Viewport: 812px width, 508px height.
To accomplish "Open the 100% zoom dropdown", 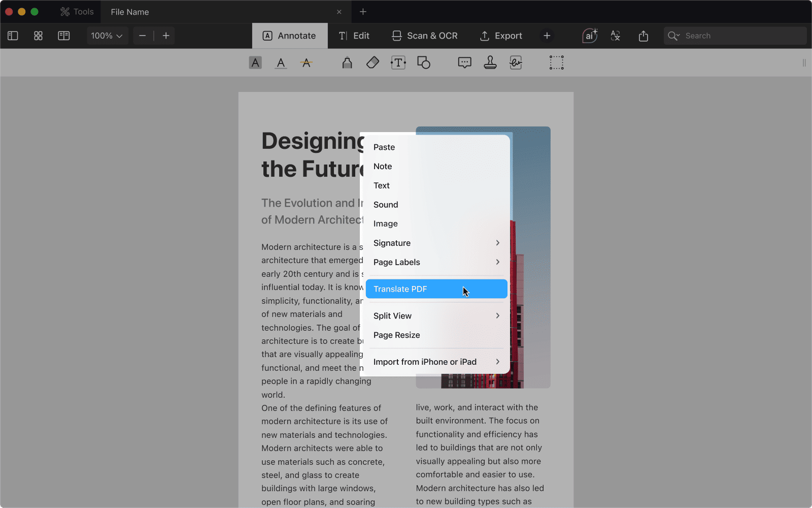I will (x=107, y=36).
